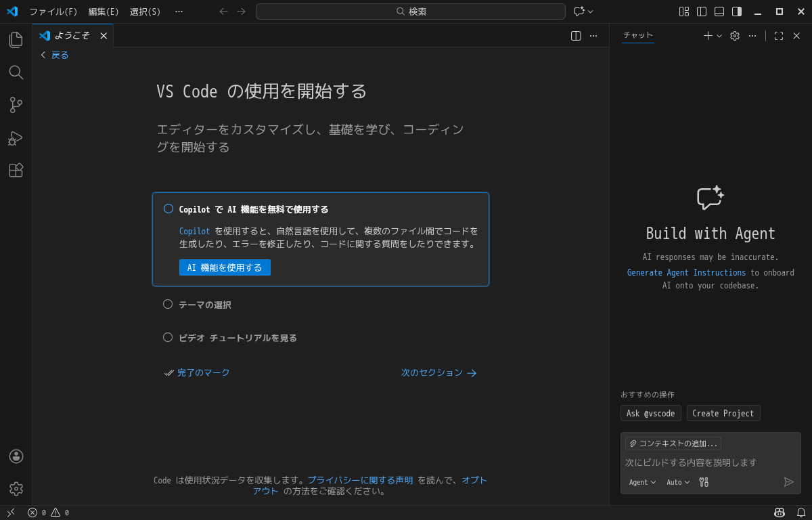Close the ようこそ tab
The width and height of the screenshot is (812, 520).
click(104, 36)
